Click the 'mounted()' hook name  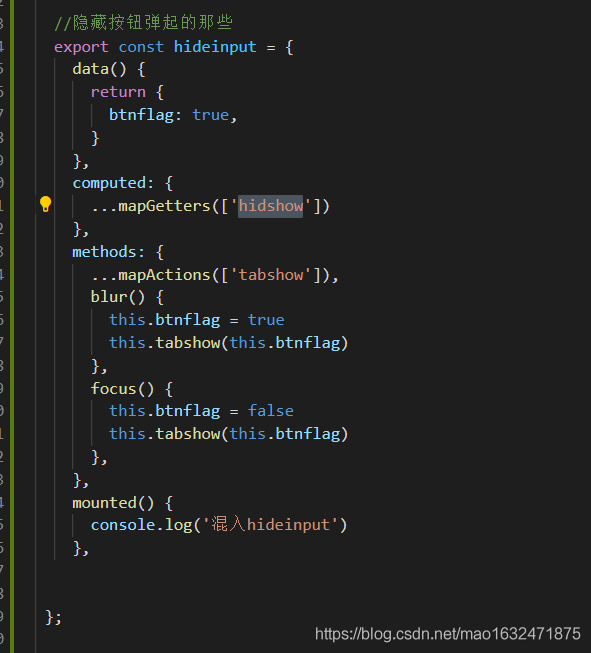click(113, 503)
